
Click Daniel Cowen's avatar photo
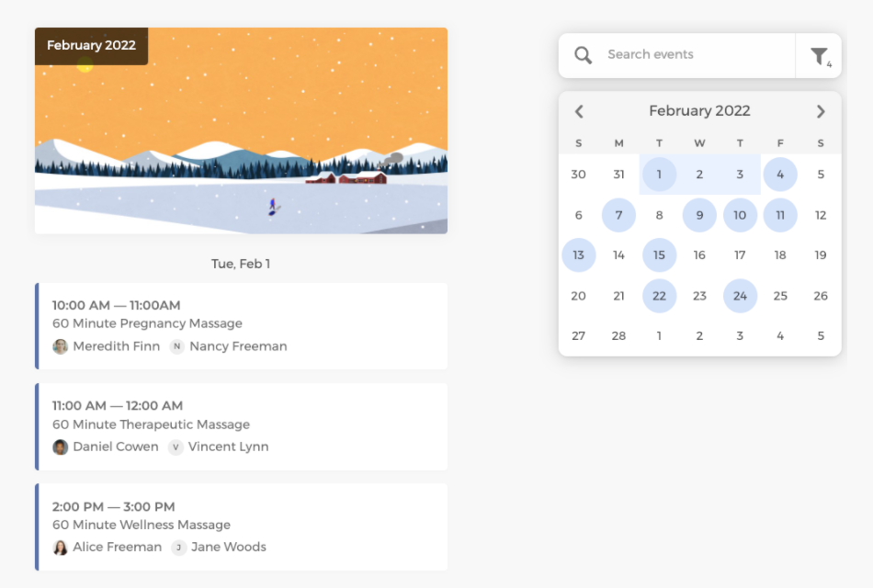61,447
